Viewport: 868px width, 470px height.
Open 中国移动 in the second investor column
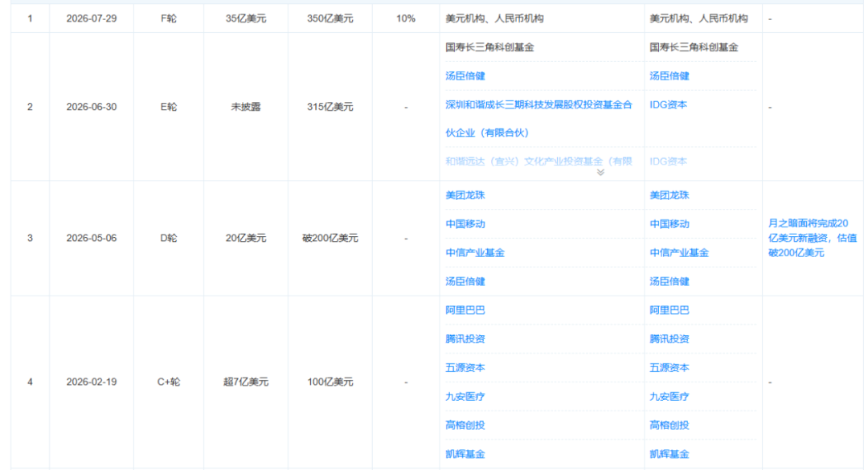[x=669, y=223]
